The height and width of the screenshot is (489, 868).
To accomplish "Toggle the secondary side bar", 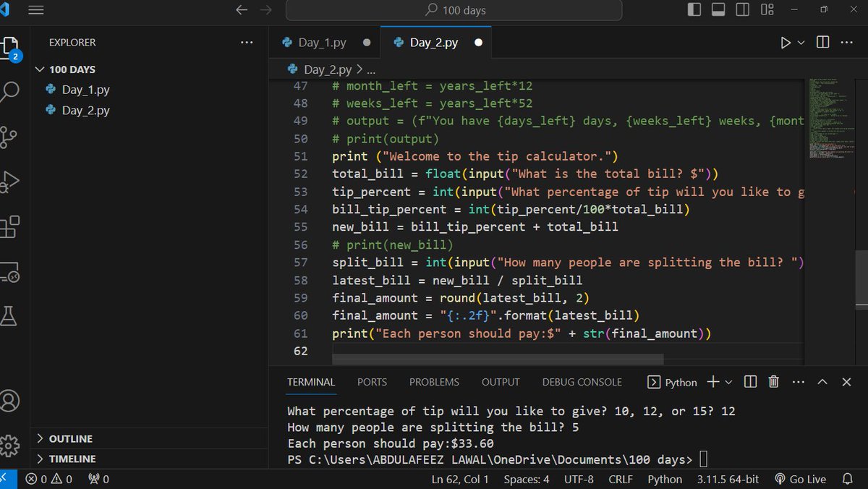I will click(743, 10).
